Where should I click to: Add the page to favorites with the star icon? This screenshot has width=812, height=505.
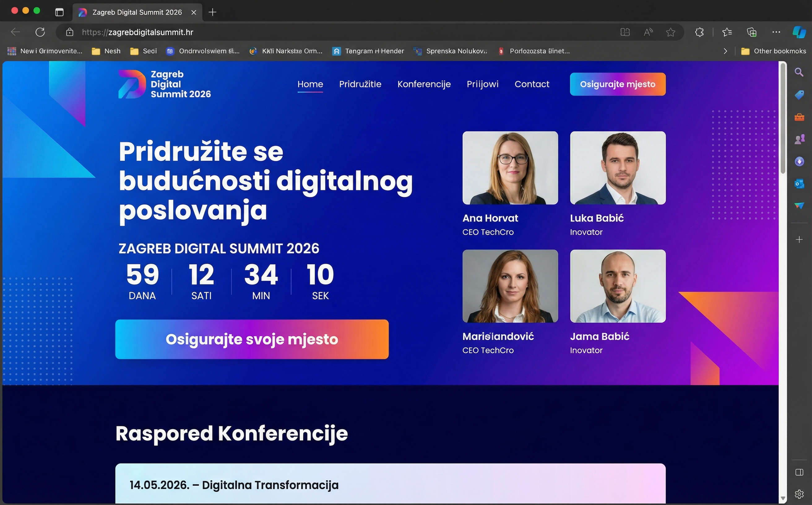point(671,32)
